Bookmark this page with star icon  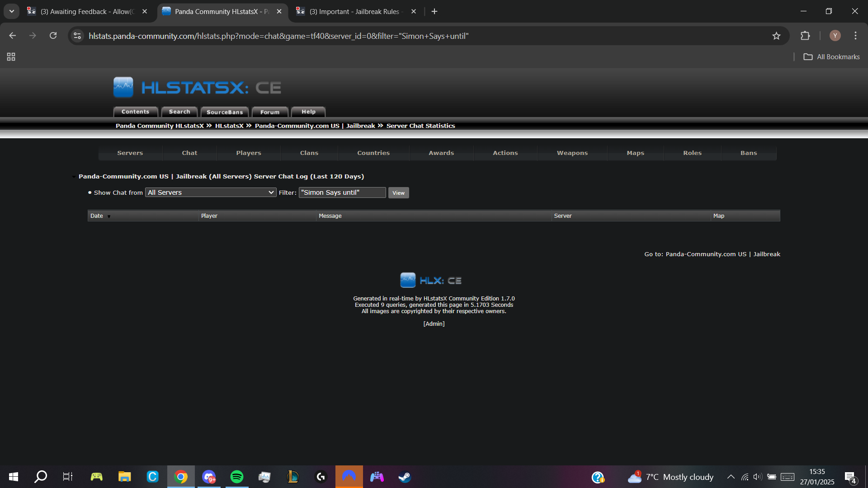pos(776,36)
